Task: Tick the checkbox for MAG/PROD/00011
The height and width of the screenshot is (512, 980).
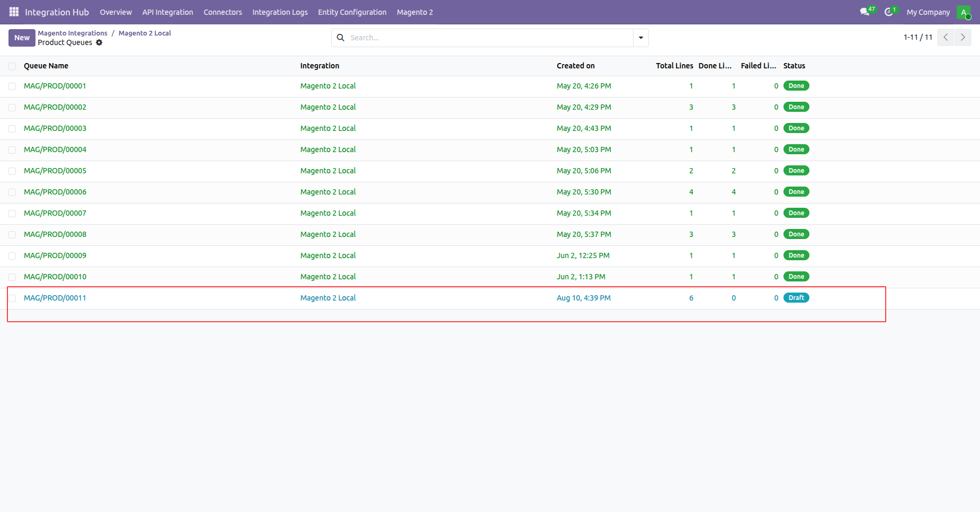Action: point(12,298)
